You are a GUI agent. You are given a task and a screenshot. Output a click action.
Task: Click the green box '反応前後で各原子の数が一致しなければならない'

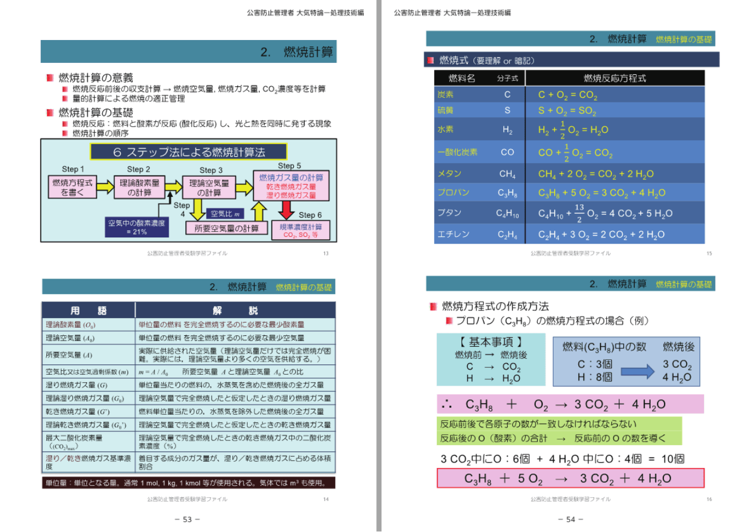559,431
